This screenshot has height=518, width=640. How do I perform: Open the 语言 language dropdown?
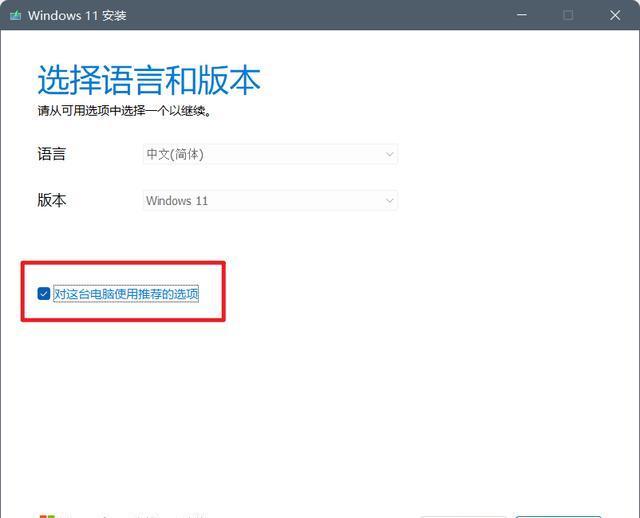[x=270, y=154]
